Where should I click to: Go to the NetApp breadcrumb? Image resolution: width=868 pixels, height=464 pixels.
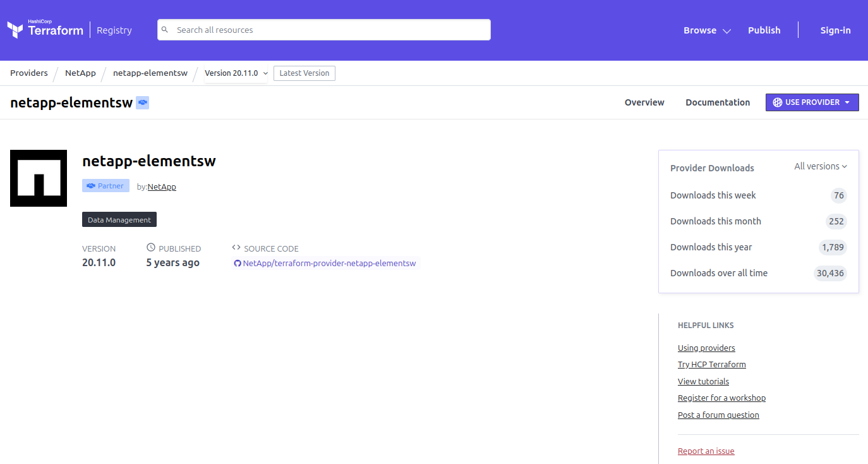coord(80,73)
